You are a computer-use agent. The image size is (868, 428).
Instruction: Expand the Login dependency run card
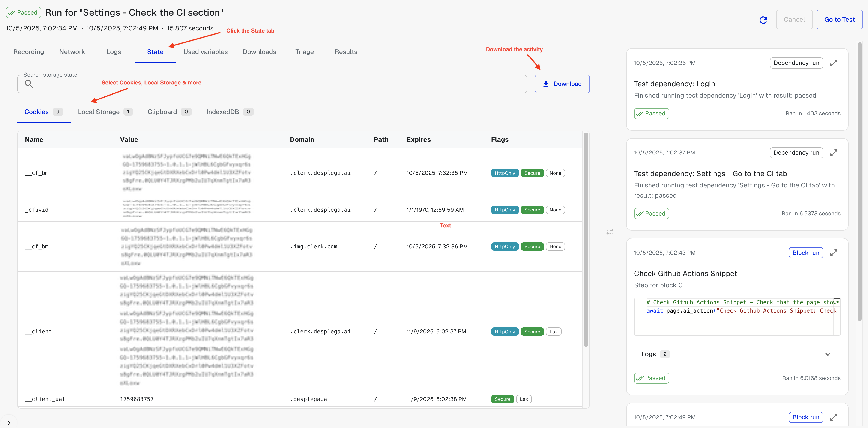[x=834, y=63]
